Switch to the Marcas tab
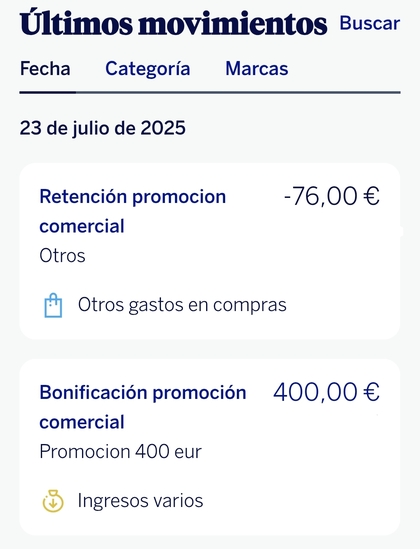The image size is (420, 549). 257,69
